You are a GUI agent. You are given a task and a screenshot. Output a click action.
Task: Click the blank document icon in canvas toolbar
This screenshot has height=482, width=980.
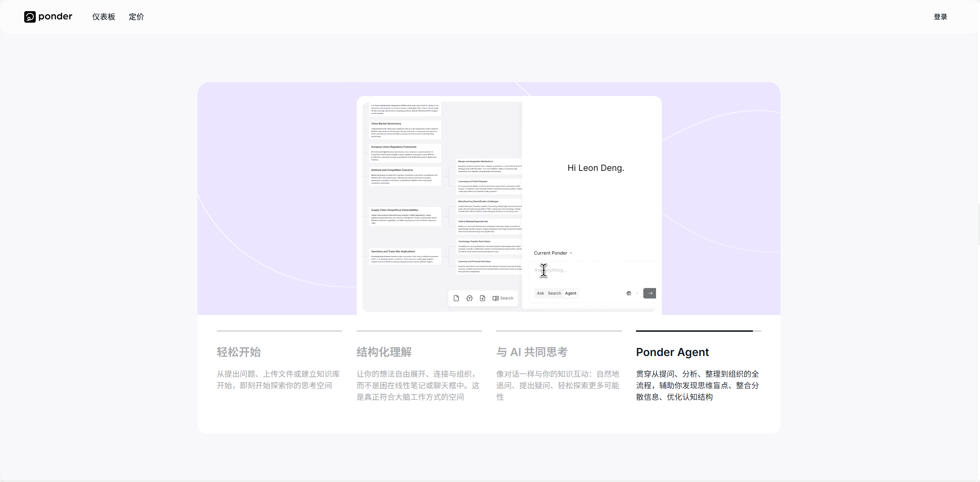click(x=456, y=298)
